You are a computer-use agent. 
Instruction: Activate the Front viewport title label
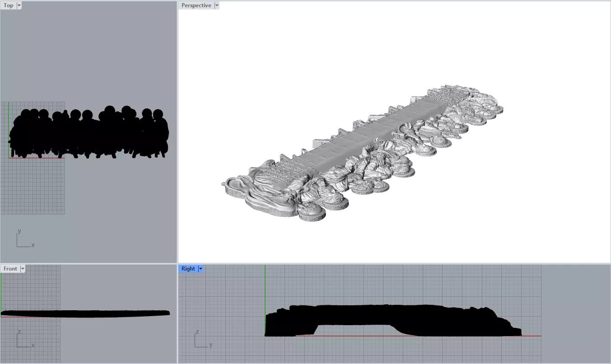10,269
